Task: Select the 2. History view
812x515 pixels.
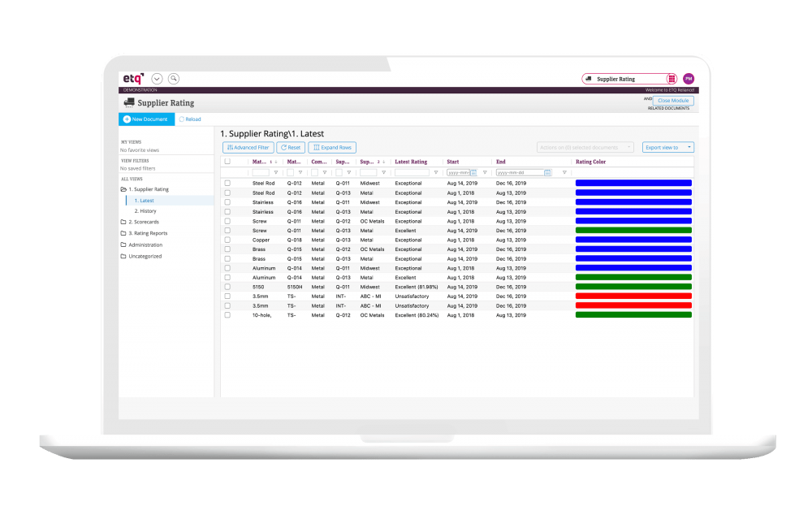Action: (147, 211)
